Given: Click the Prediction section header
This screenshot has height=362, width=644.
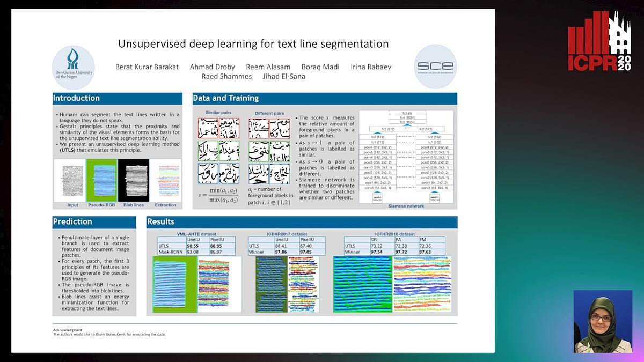Looking at the screenshot, I should tap(94, 221).
